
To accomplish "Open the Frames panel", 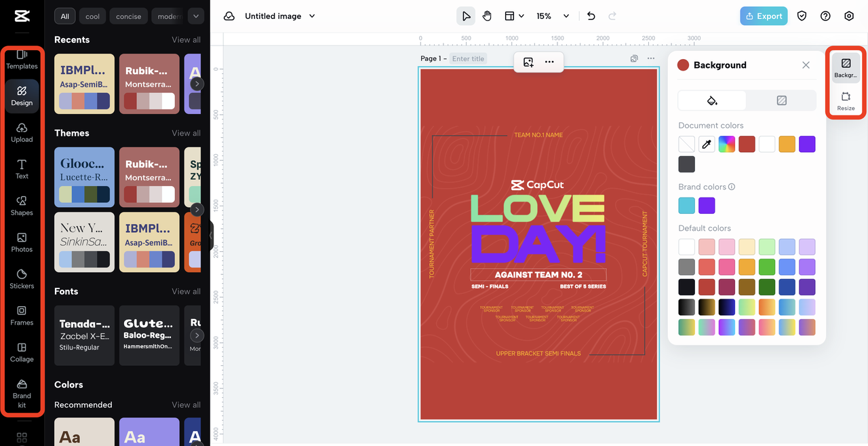I will (22, 315).
